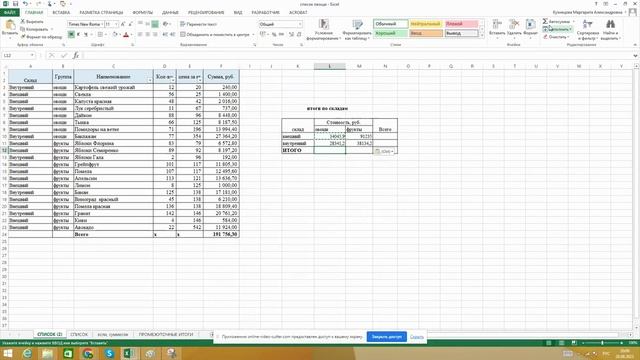Viewport: 640px width, 360px height.
Task: Adjust the zoom slider in status bar
Action: (x=602, y=343)
